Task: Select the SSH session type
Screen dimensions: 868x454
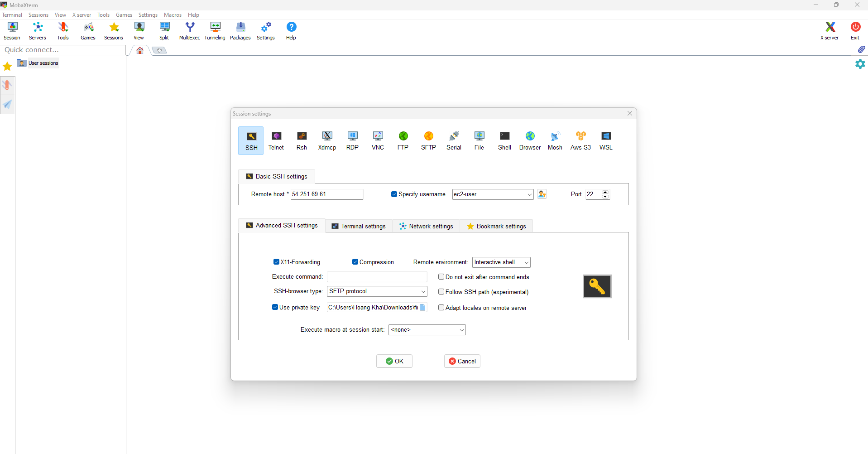Action: [x=251, y=140]
